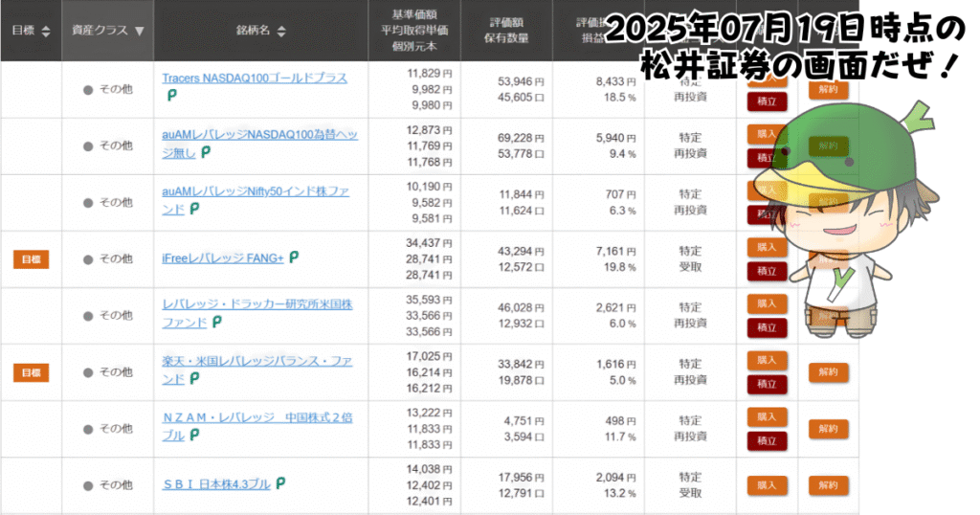The width and height of the screenshot is (980, 515).
Task: Open the auAMレバレッジNifty50インド株ファンド link
Action: pos(255,200)
